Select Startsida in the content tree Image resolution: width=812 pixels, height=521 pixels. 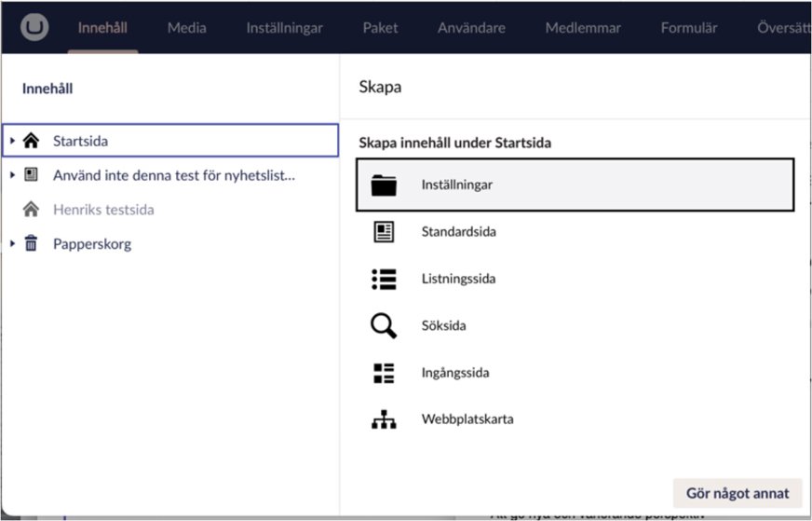point(170,141)
